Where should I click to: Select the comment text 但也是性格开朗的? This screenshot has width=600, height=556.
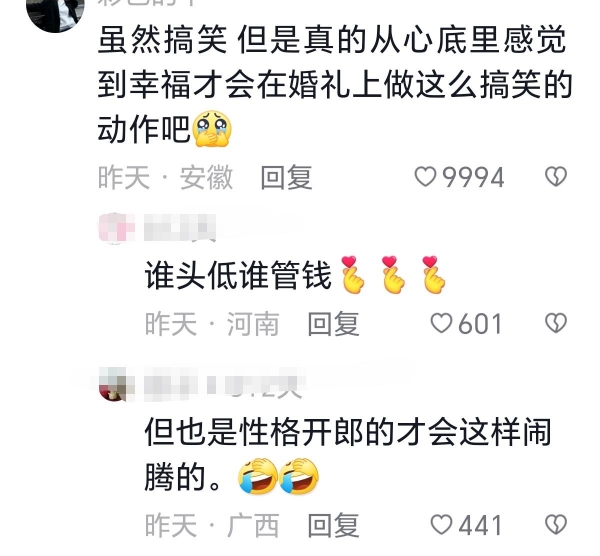[347, 454]
